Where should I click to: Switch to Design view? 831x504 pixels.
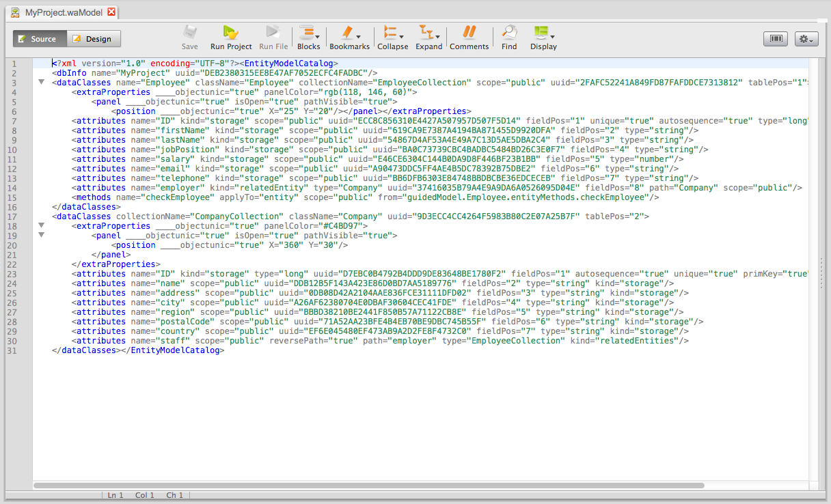pyautogui.click(x=94, y=39)
